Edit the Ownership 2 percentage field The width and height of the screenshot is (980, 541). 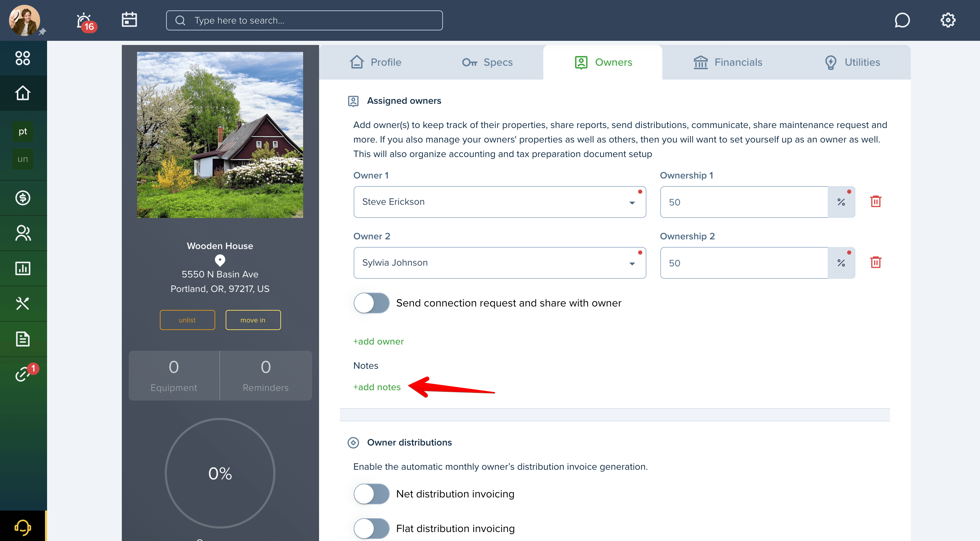[744, 263]
